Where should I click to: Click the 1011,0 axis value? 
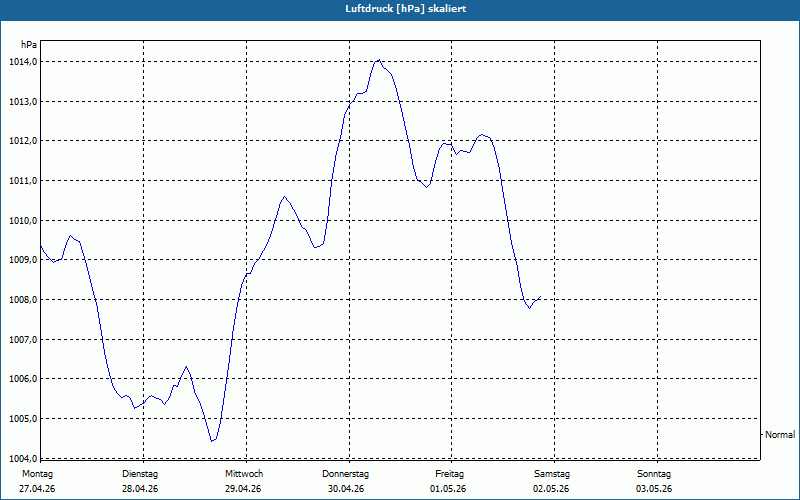pyautogui.click(x=23, y=181)
